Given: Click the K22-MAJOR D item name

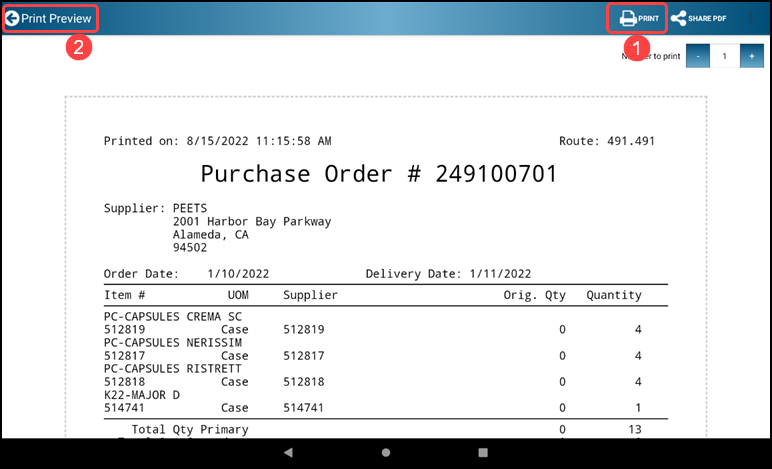Looking at the screenshot, I should (x=142, y=395).
